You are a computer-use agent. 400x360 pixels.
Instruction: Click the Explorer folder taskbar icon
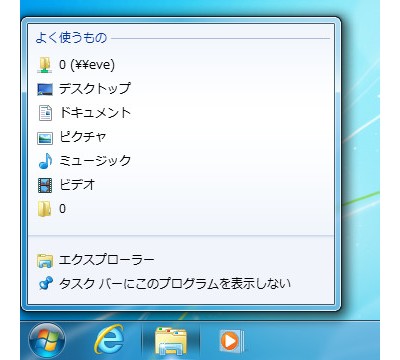171,341
